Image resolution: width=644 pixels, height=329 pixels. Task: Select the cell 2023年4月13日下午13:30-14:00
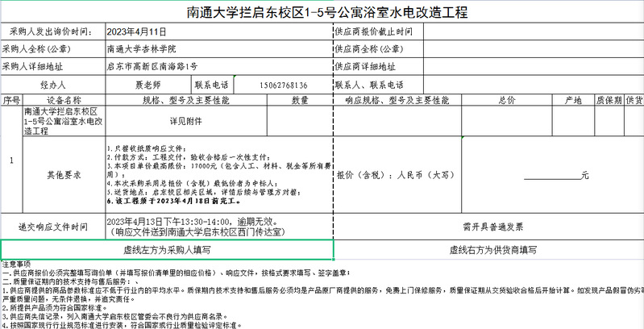[219, 227]
